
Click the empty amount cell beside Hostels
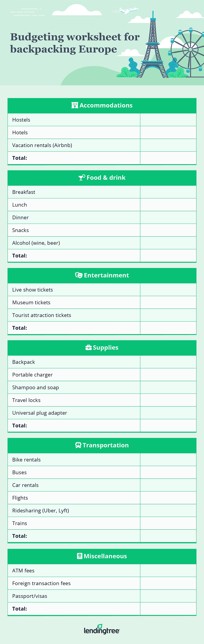[x=168, y=120]
